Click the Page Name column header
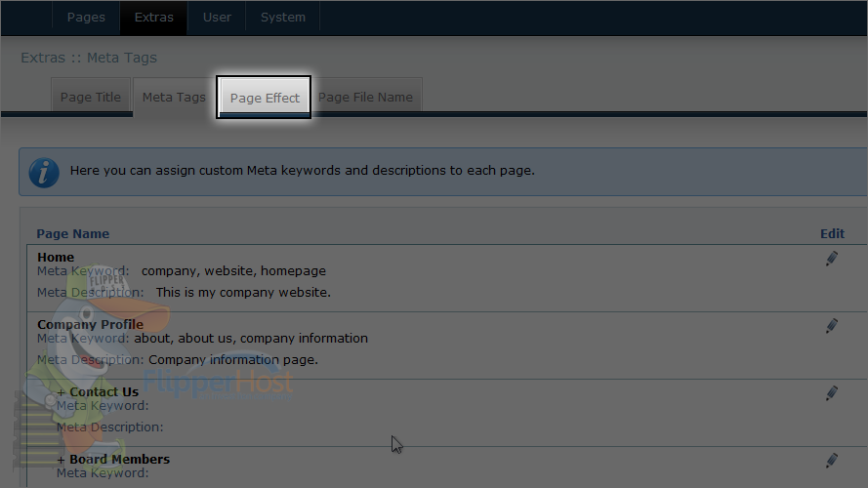868x488 pixels. tap(73, 233)
